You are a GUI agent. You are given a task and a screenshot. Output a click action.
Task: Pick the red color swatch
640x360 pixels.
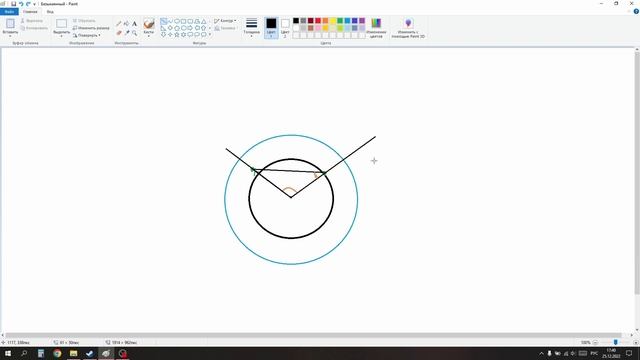tap(318, 20)
